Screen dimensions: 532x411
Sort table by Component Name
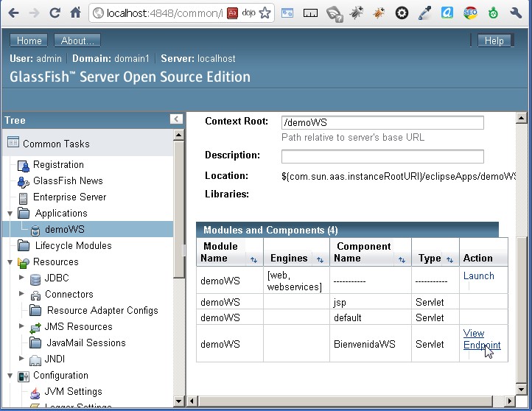coord(402,260)
